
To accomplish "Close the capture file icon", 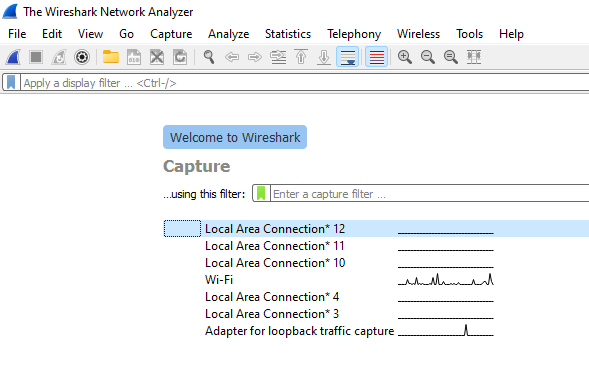I will coord(157,57).
